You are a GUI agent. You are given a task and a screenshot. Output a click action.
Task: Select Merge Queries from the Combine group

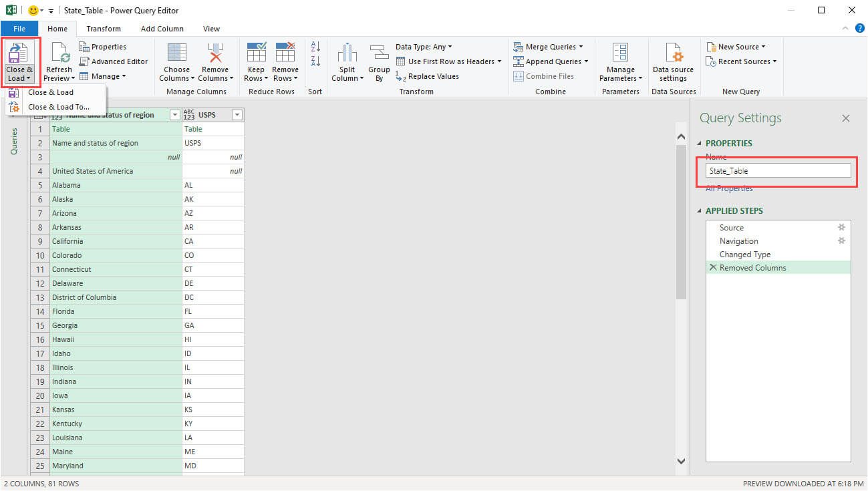click(548, 46)
